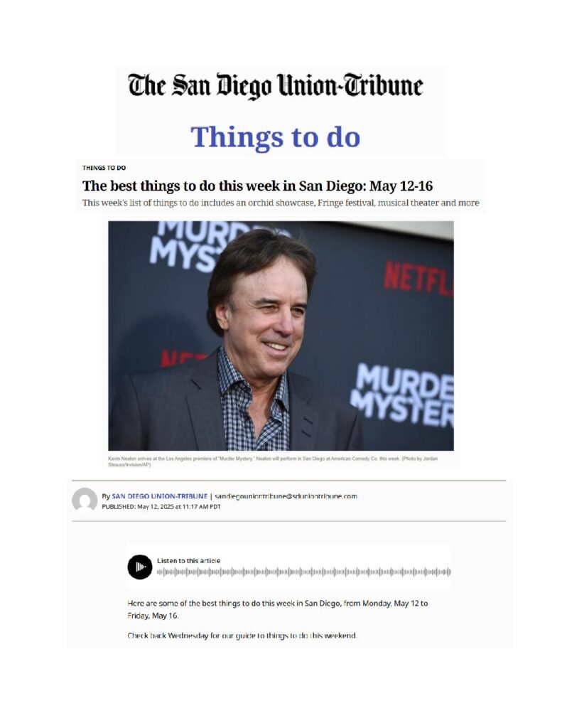
Task: Click the gray author avatar icon
Action: 85,500
